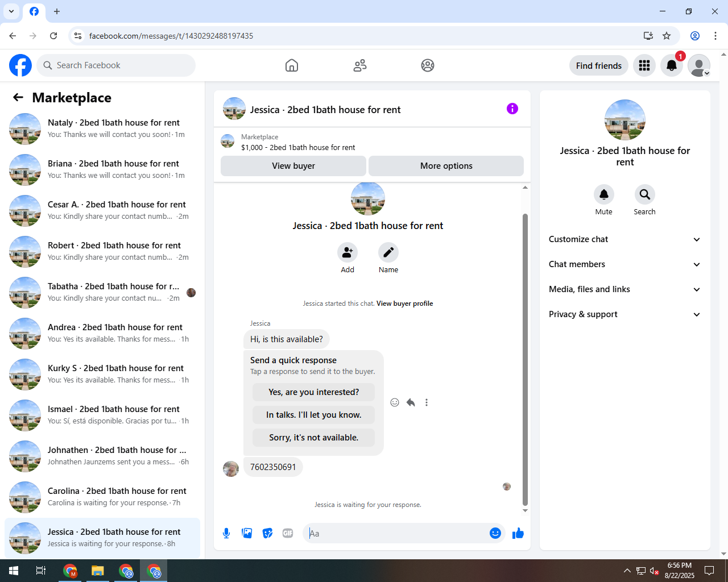
Task: Open Briana's conversation
Action: pyautogui.click(x=102, y=169)
